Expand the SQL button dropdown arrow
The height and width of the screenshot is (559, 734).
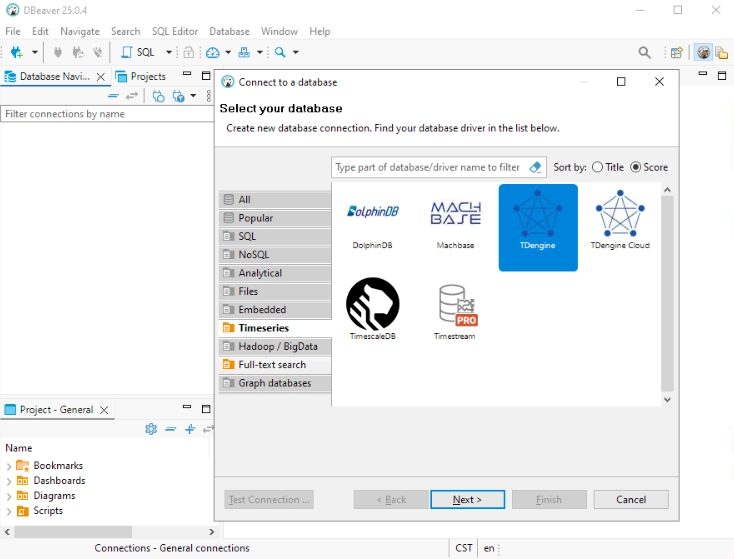tap(169, 52)
